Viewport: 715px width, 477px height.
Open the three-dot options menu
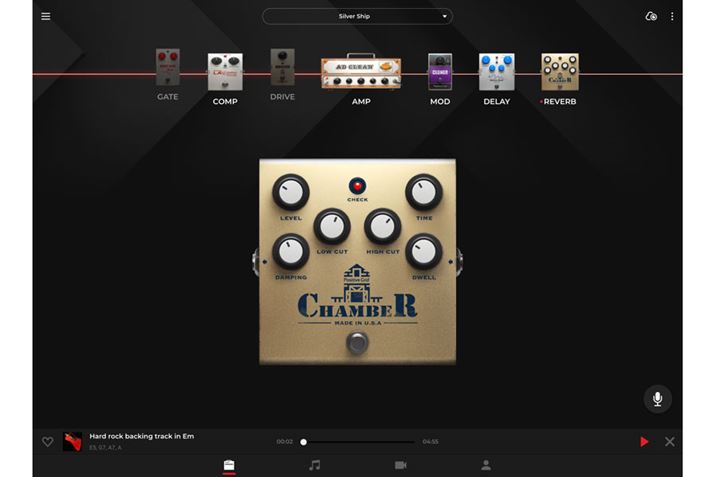point(672,16)
